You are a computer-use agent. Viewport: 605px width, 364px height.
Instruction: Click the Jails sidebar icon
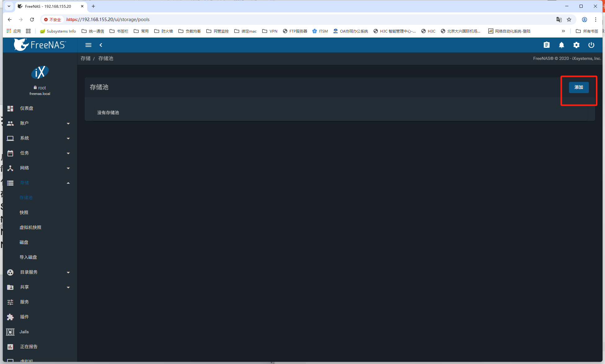[10, 332]
